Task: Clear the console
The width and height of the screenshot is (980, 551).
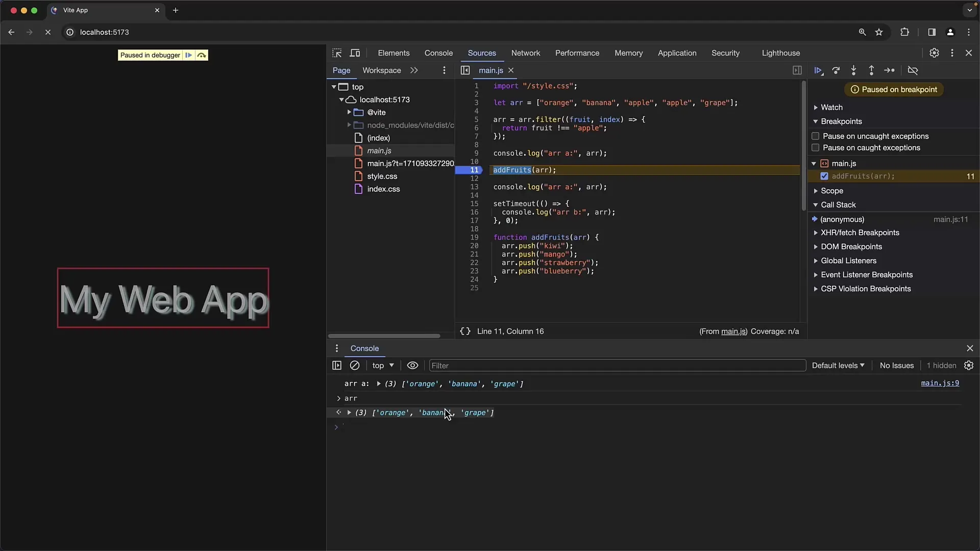Action: [355, 366]
